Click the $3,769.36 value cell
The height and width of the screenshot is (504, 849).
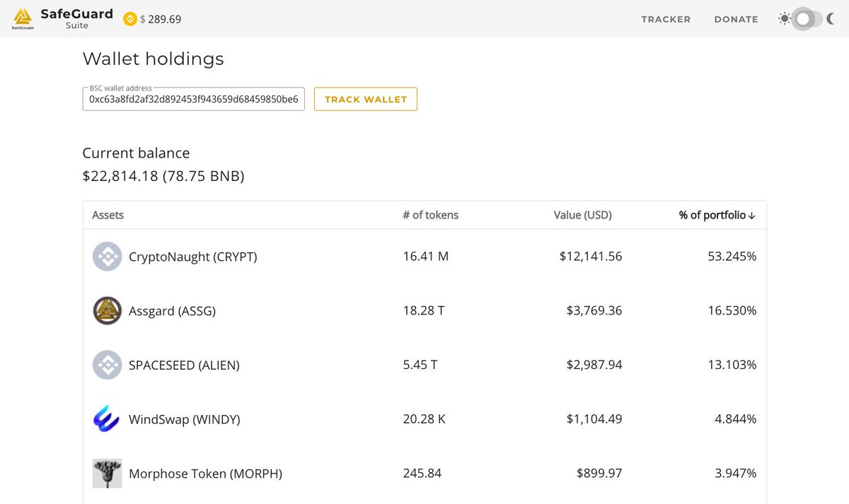point(594,310)
